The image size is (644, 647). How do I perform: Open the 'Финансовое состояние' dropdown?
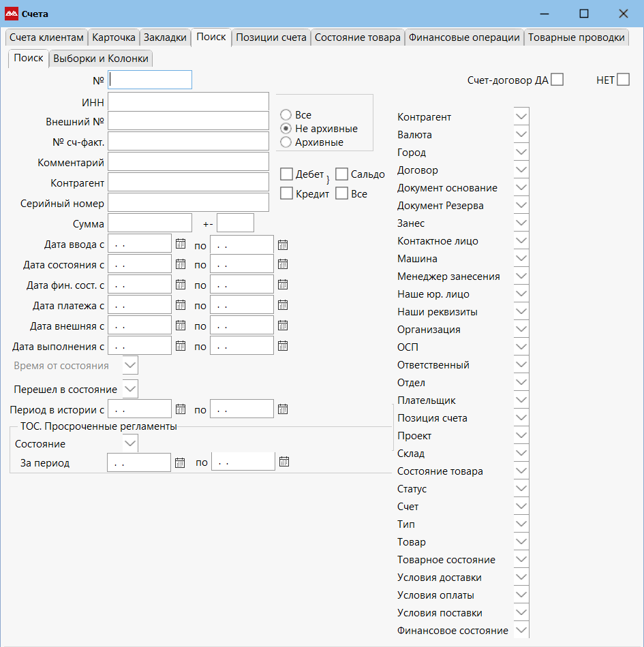point(521,631)
